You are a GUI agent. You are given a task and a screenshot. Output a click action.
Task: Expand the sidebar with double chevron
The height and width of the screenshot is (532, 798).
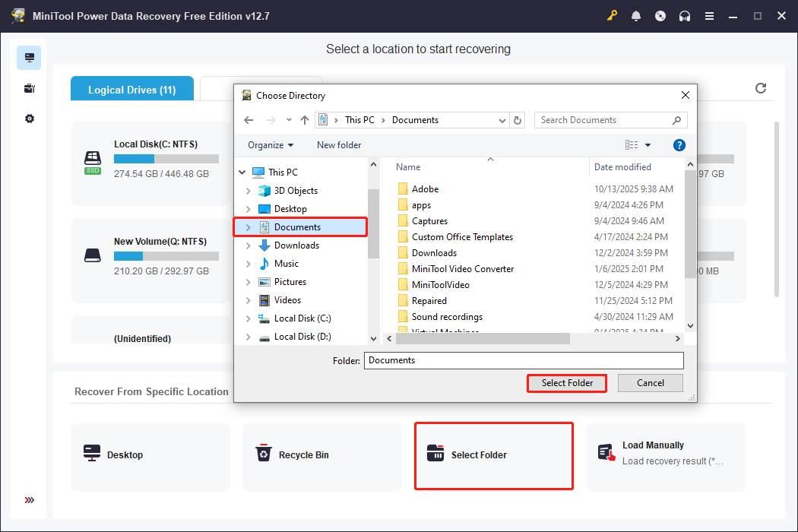(29, 500)
